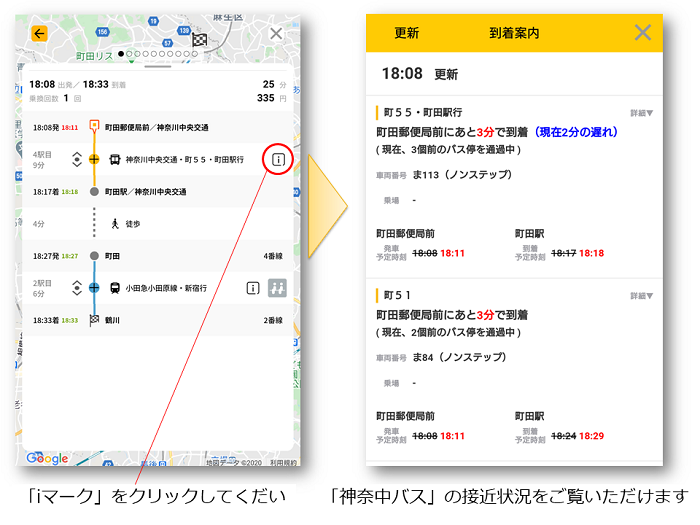Screen dimensions: 700x525
Task: Click the 18:08 更新 timestamp
Action: pos(420,74)
